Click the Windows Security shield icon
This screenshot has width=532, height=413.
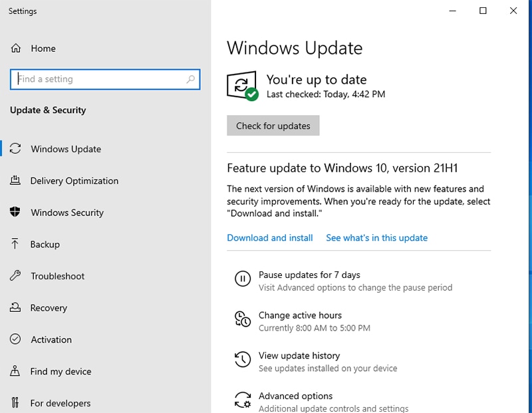click(x=15, y=213)
